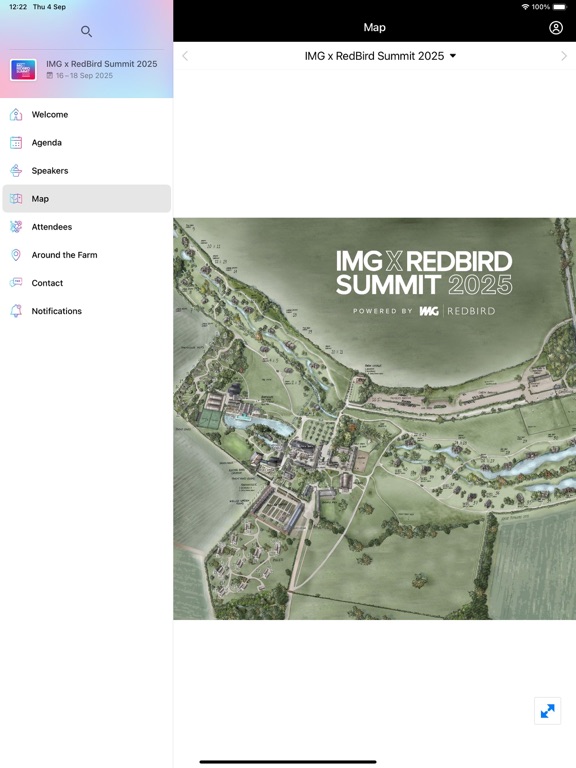The width and height of the screenshot is (576, 768).
Task: Tap the Welcome house icon
Action: 16,115
